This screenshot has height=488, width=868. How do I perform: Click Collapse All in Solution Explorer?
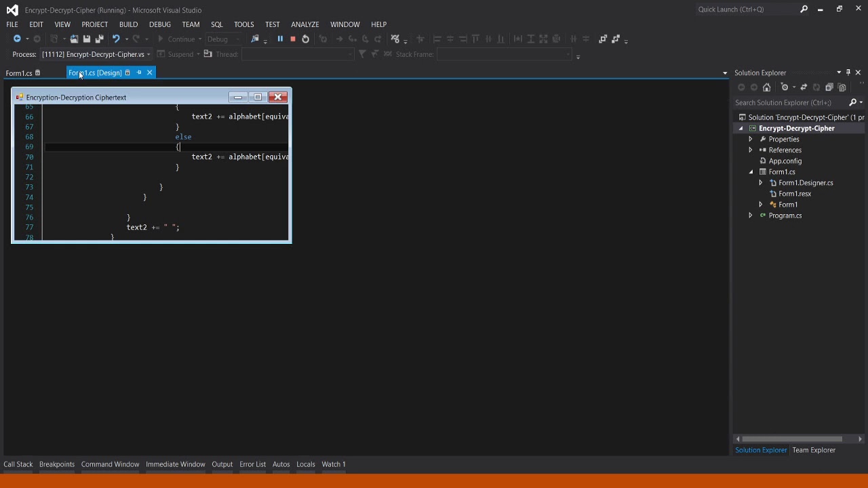click(x=829, y=87)
